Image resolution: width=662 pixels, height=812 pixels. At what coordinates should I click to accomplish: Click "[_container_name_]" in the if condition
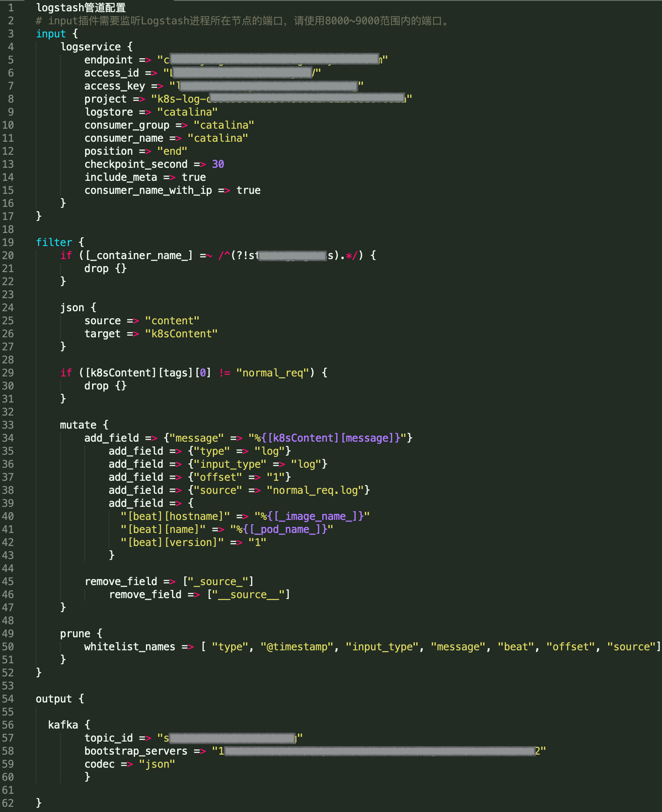tap(139, 255)
